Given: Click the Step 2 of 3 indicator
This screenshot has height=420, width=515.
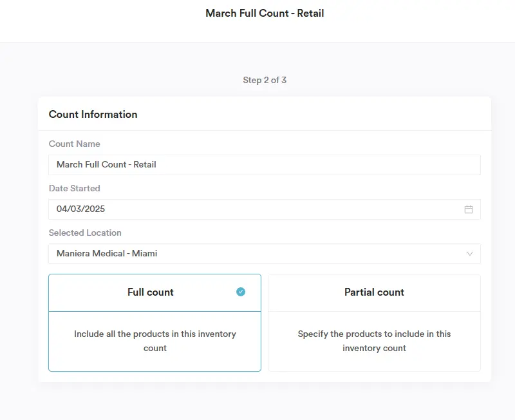Looking at the screenshot, I should pyautogui.click(x=265, y=81).
